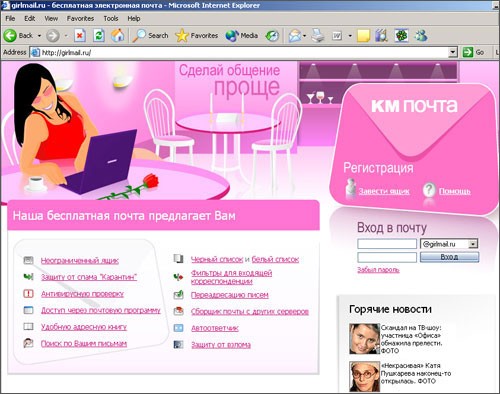Image resolution: width=500 pixels, height=394 pixels.
Task: Click the icon beside Поиск по Вашим письмам
Action: point(28,343)
